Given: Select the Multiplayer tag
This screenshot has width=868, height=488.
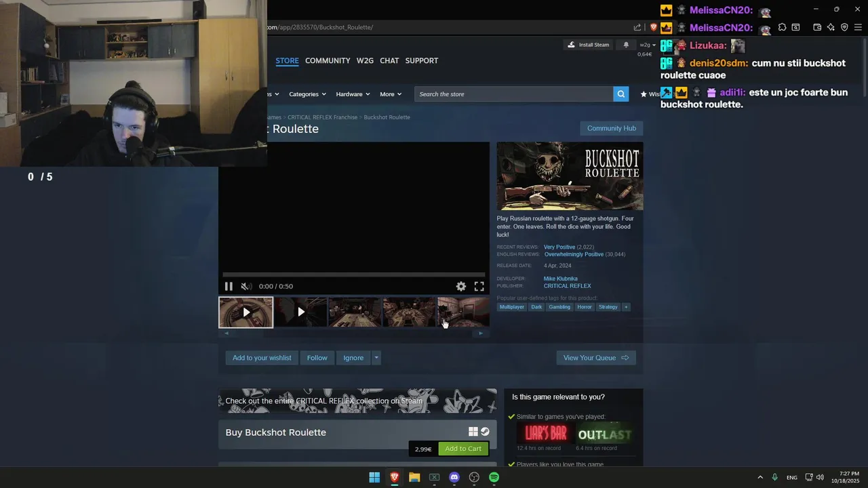Looking at the screenshot, I should coord(512,307).
